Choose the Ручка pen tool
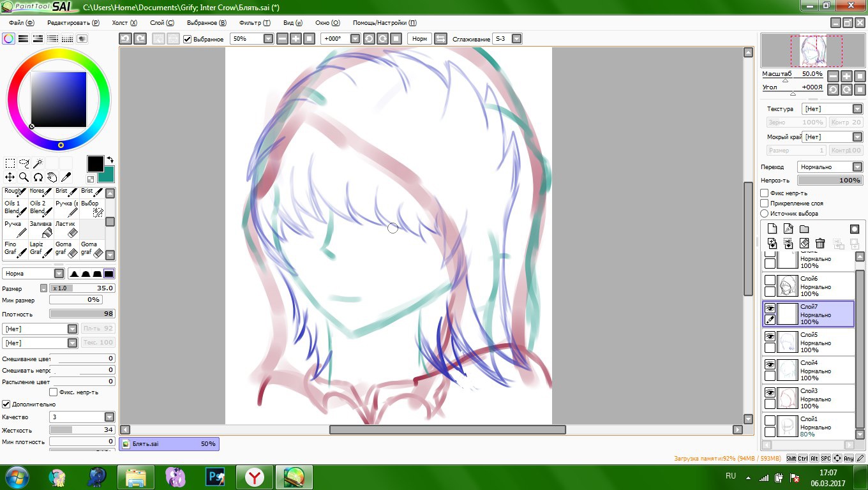Screen dimensions: 868x490 [x=15, y=228]
